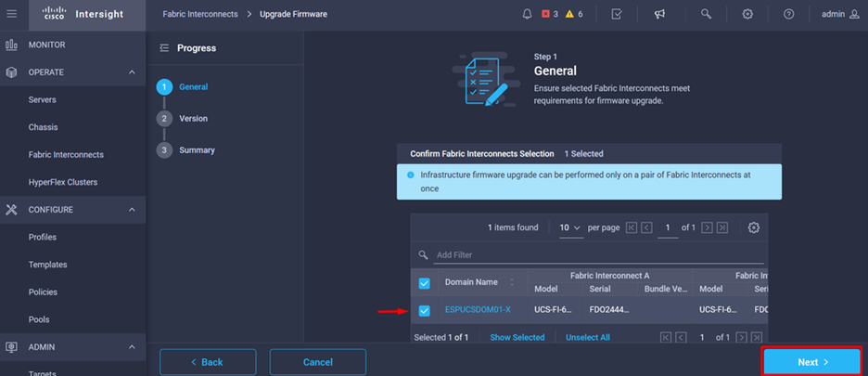Open the notifications bell

(x=527, y=14)
